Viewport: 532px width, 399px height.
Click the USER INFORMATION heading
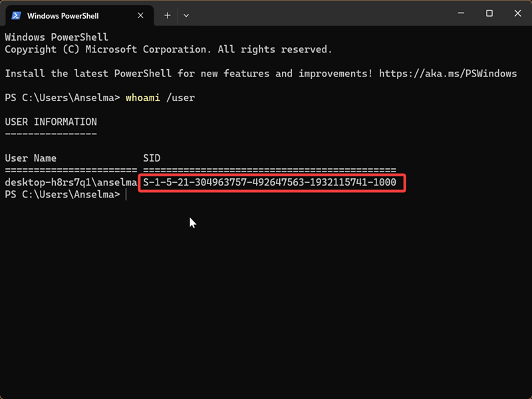pos(51,122)
